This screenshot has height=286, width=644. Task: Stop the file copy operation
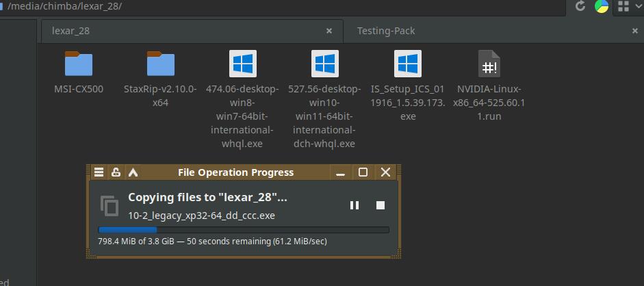point(381,205)
